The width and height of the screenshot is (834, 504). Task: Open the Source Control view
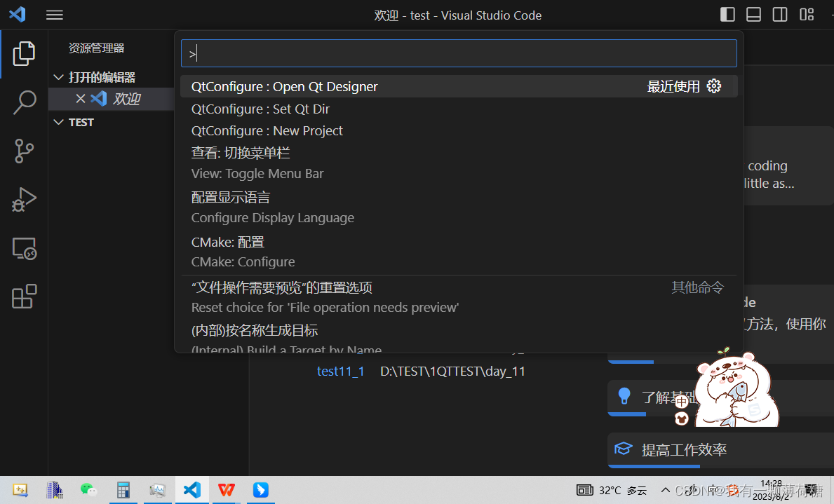click(24, 151)
